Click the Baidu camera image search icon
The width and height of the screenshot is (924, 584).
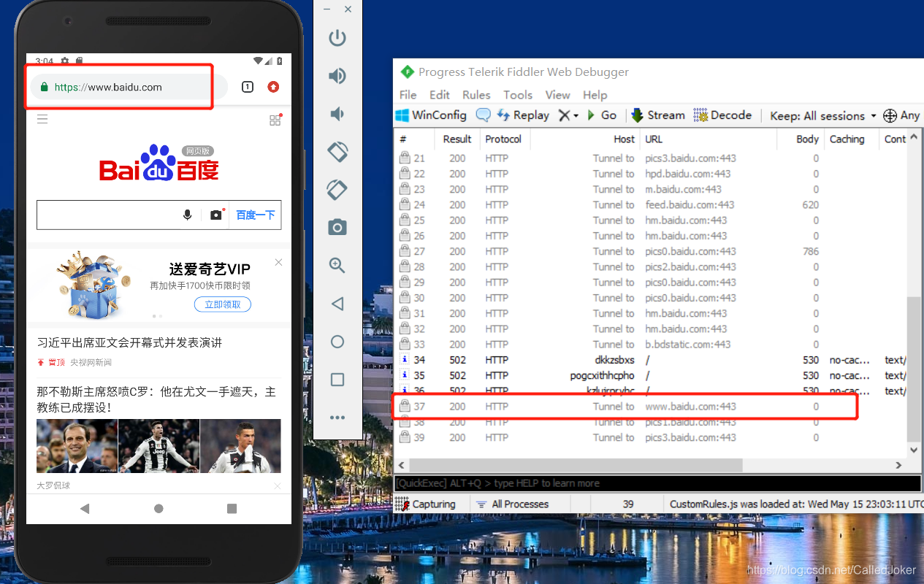click(x=216, y=215)
